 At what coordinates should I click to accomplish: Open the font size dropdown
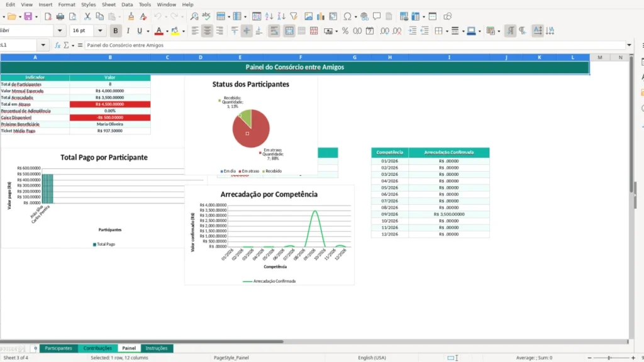coord(100,31)
